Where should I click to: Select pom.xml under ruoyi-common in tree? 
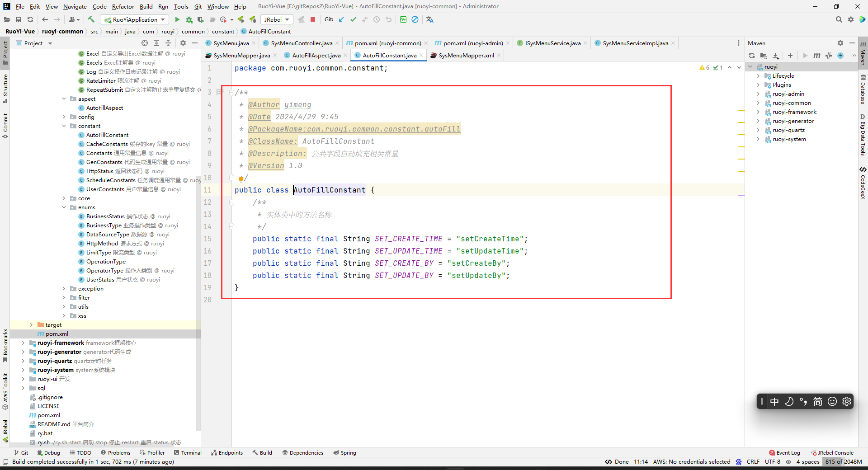57,334
